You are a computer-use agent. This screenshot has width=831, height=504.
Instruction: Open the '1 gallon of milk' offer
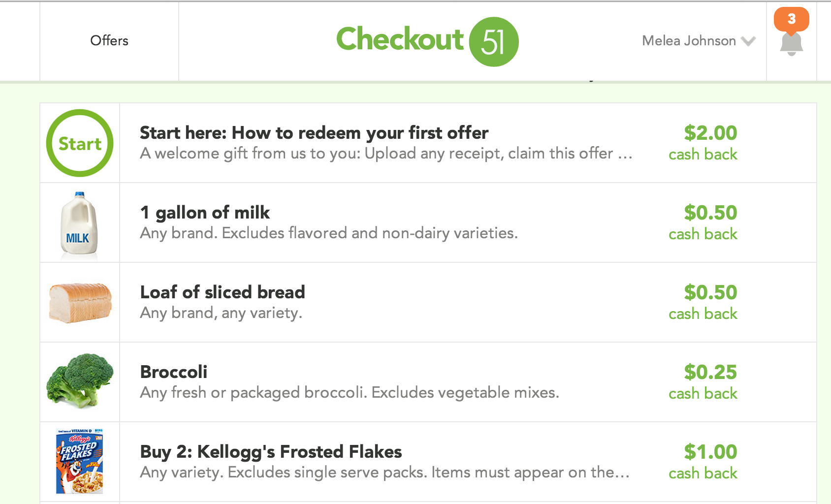pyautogui.click(x=205, y=213)
